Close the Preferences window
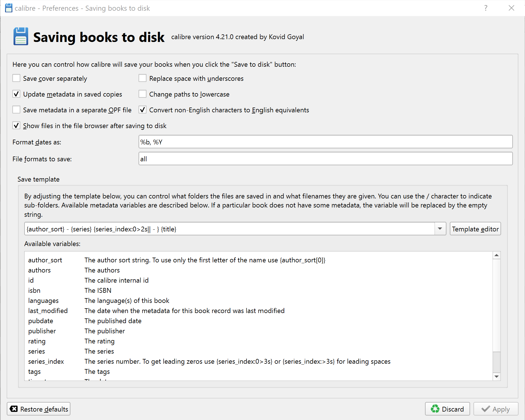This screenshot has width=525, height=420. pos(511,8)
